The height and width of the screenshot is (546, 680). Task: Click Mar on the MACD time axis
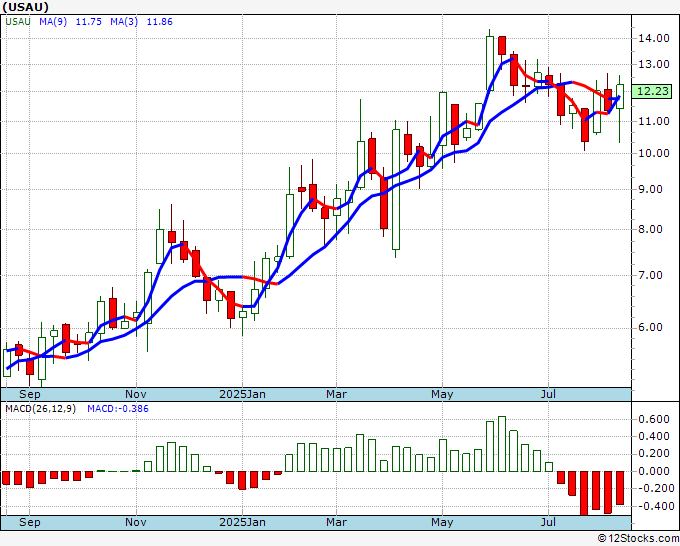(337, 522)
